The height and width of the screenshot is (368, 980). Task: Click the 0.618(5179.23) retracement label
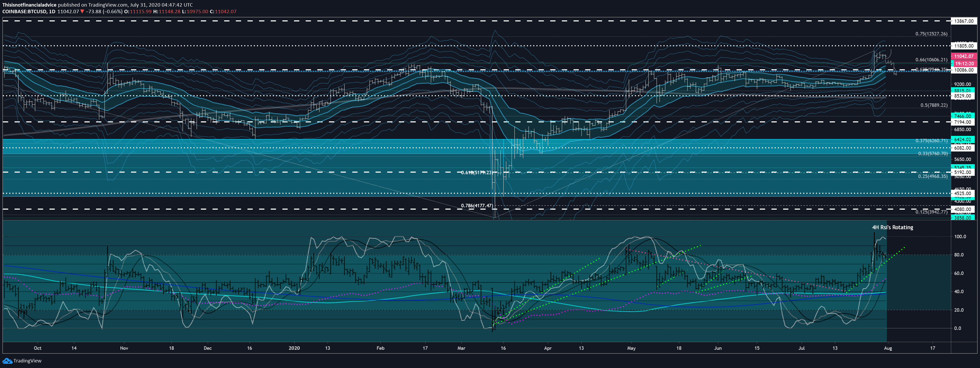(477, 173)
